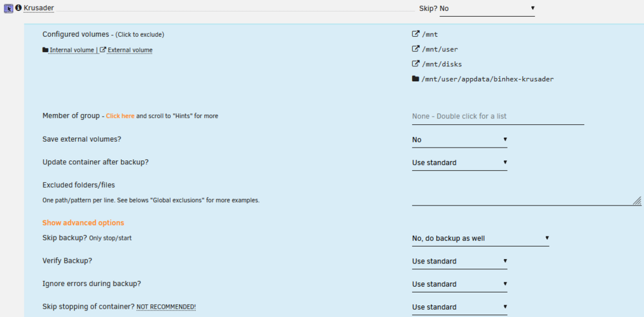Click the external volume icon for /mnt/disks

[x=415, y=64]
